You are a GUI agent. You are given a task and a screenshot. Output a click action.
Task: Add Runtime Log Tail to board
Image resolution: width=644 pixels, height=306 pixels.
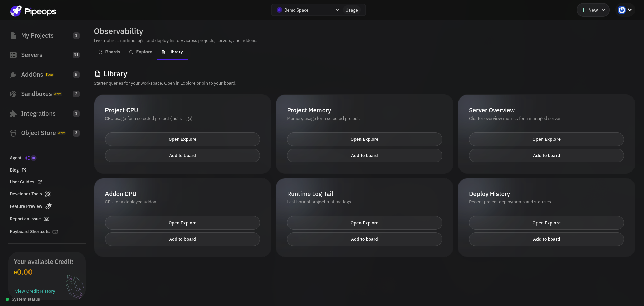(365, 239)
